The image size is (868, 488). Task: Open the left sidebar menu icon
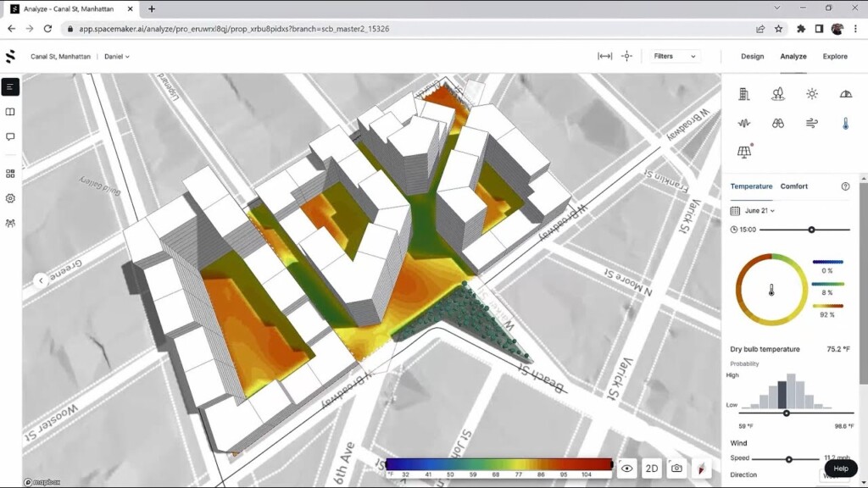(x=10, y=87)
